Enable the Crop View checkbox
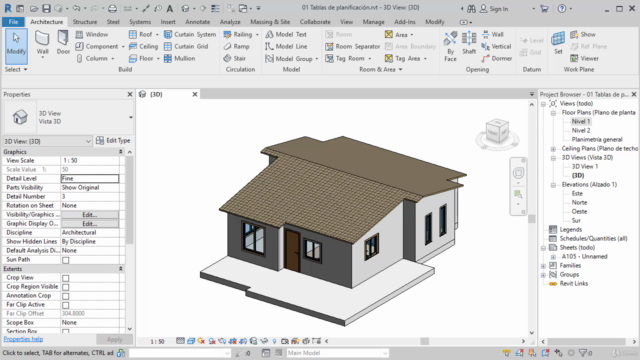 (x=65, y=278)
